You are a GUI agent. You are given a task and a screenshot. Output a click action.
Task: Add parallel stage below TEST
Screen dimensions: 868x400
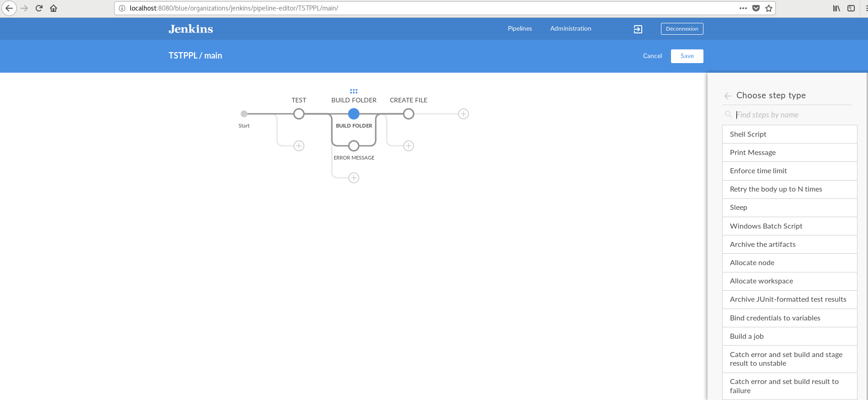[x=299, y=146]
